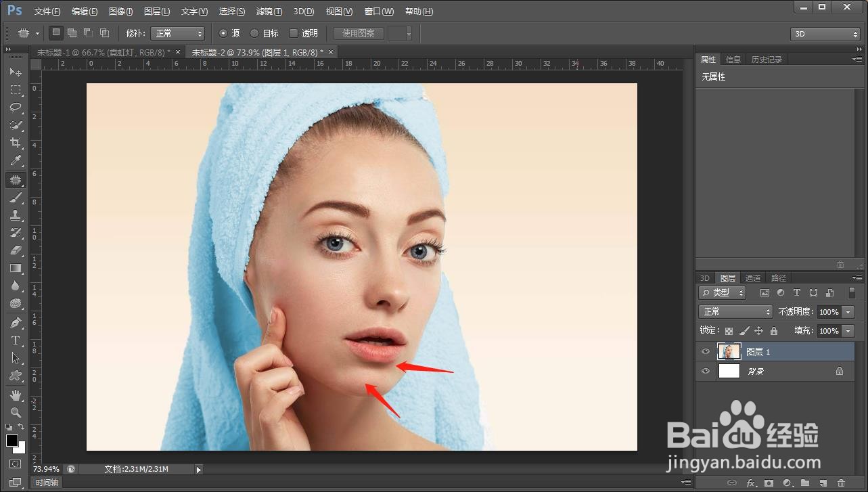Pick the Crop tool in toolbox
This screenshot has height=492, width=868.
(16, 143)
